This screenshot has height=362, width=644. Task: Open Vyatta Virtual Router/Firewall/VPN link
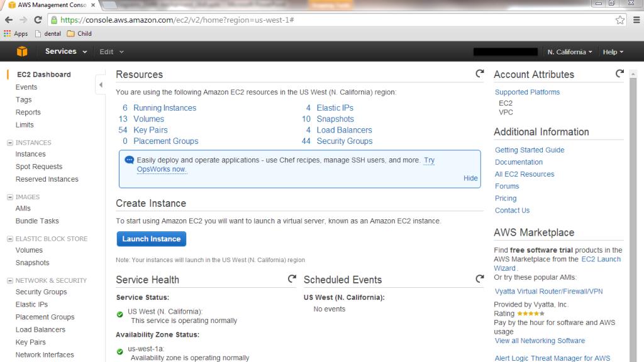[x=548, y=291]
